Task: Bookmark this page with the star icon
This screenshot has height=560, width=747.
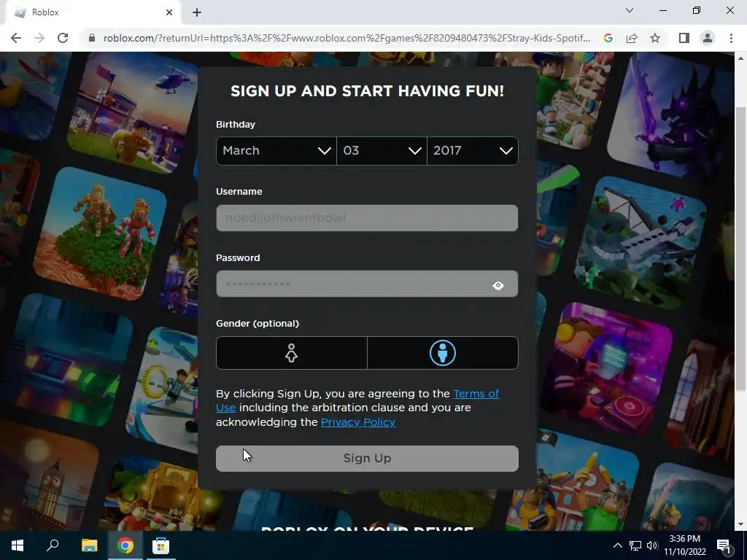Action: point(655,38)
